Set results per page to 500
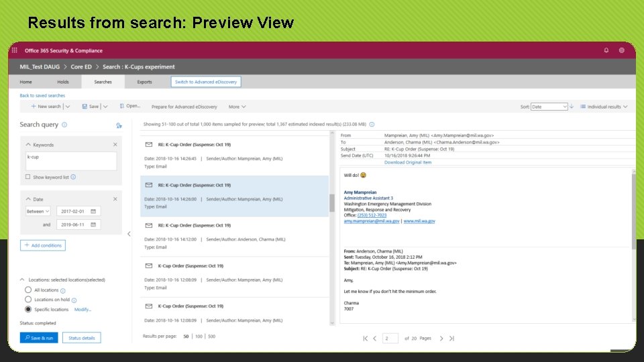Screen dimensions: 644x362 (x=211, y=336)
